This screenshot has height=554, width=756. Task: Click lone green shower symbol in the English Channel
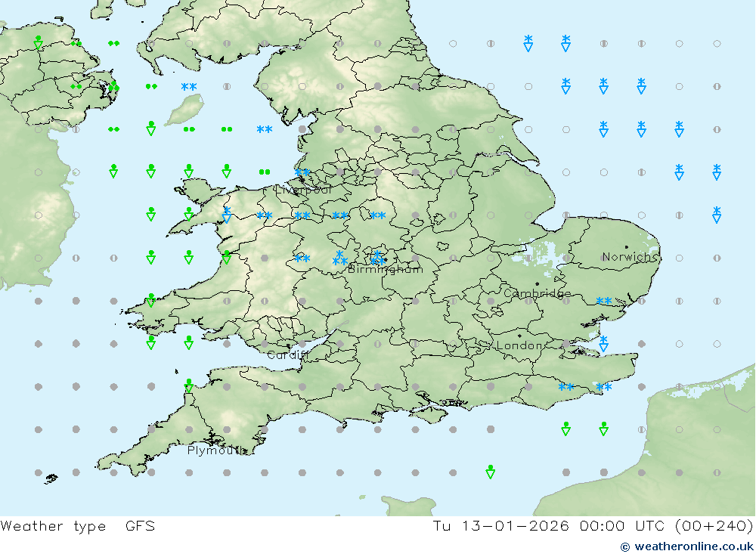coord(491,472)
